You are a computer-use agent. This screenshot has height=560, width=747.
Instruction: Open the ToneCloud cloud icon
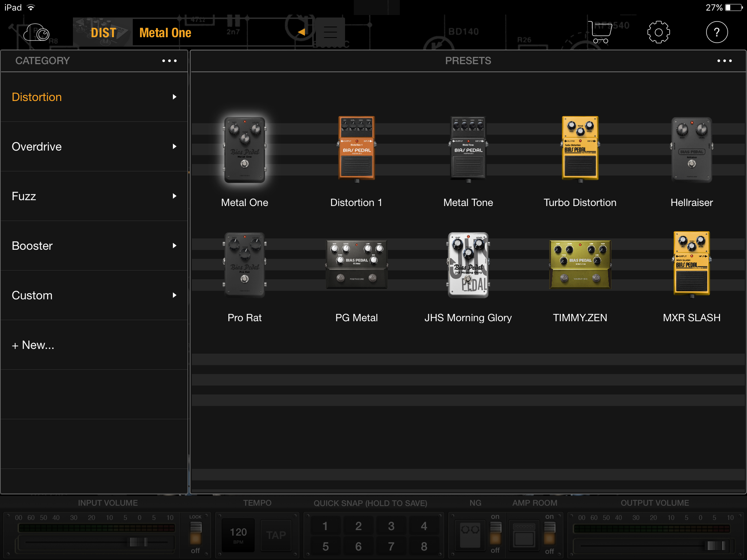click(36, 33)
